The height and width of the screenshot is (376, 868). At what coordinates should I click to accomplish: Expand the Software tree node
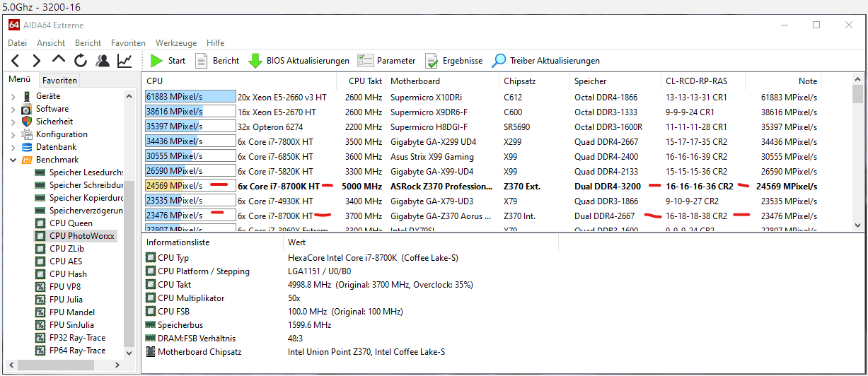coord(13,109)
